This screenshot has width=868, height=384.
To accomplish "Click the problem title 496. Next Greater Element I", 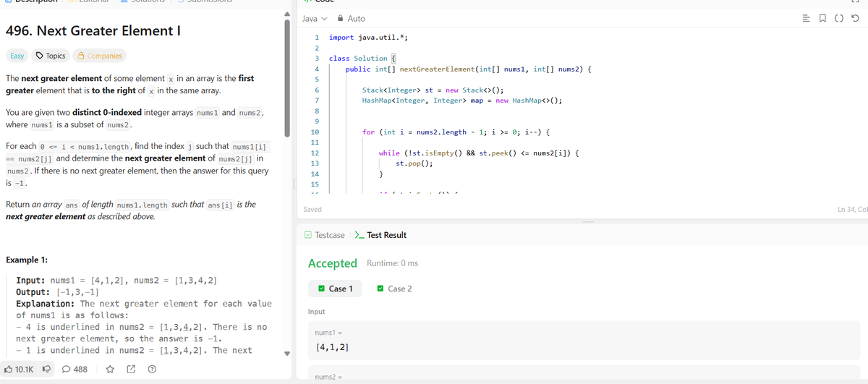I will pos(93,31).
